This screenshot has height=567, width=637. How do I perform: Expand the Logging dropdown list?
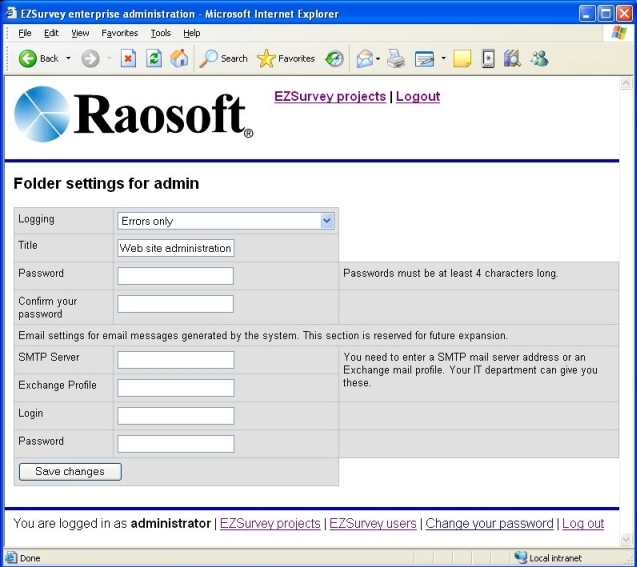tap(327, 221)
